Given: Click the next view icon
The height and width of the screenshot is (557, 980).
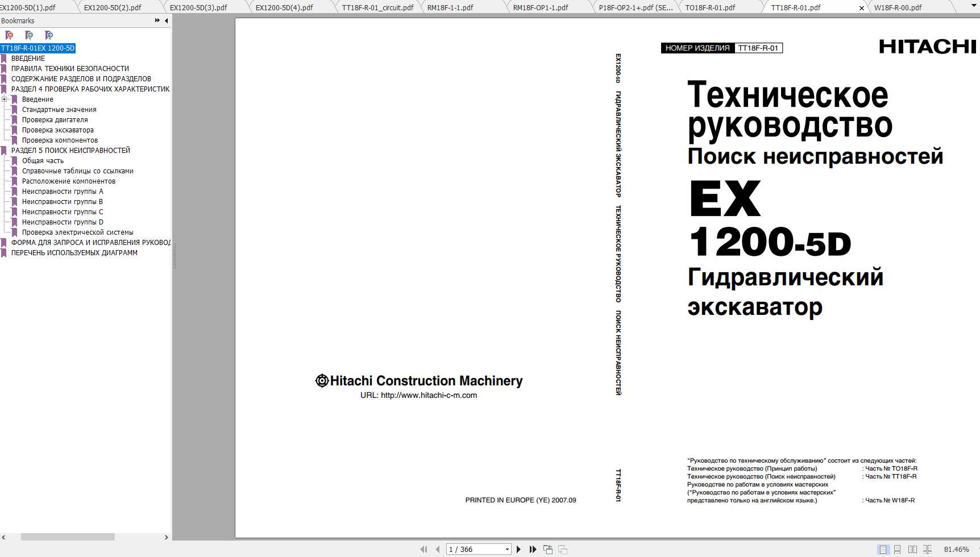Looking at the screenshot, I should tap(563, 549).
